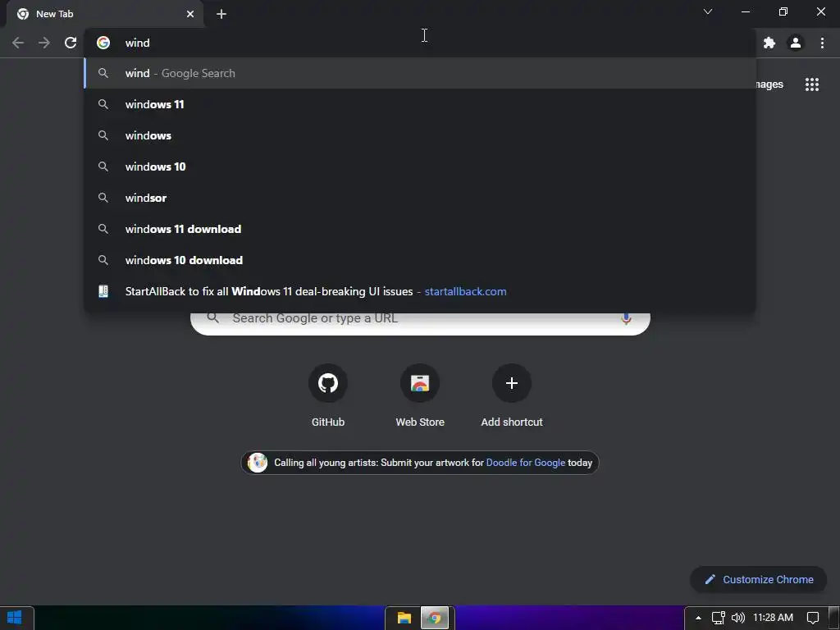840x630 pixels.
Task: Open the volume speaker tray icon
Action: pyautogui.click(x=738, y=618)
